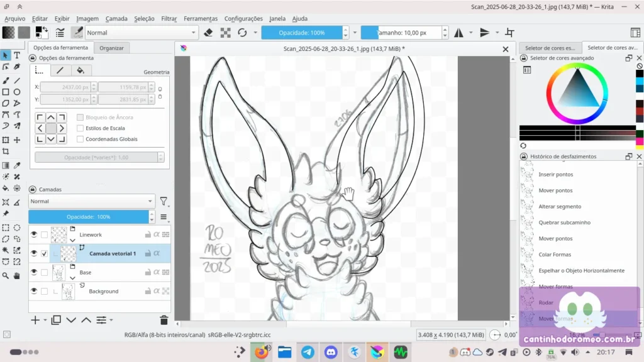This screenshot has width=644, height=362.
Task: Select the Zoom magnifier tool
Action: click(x=6, y=275)
